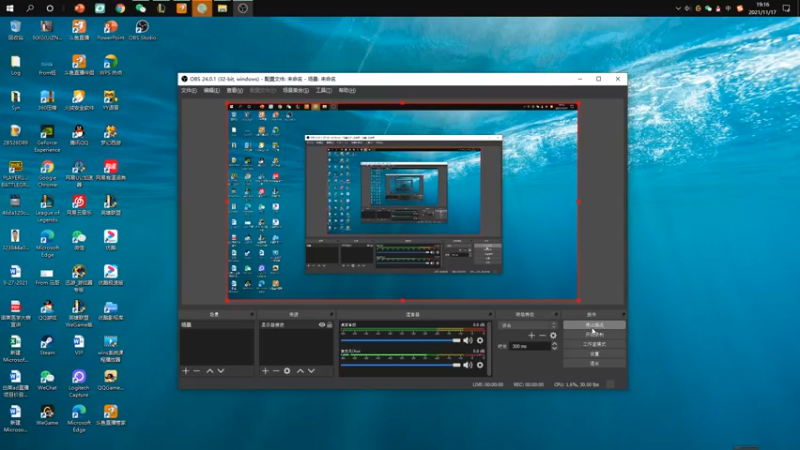The height and width of the screenshot is (450, 800).
Task: Open WeChat from the taskbar
Action: click(x=141, y=8)
